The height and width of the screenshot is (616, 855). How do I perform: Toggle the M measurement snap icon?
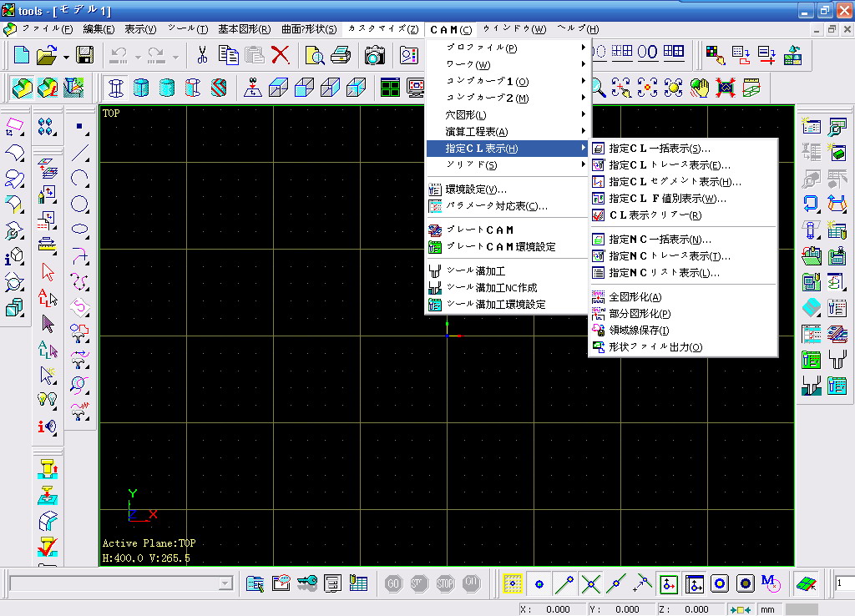pyautogui.click(x=771, y=583)
